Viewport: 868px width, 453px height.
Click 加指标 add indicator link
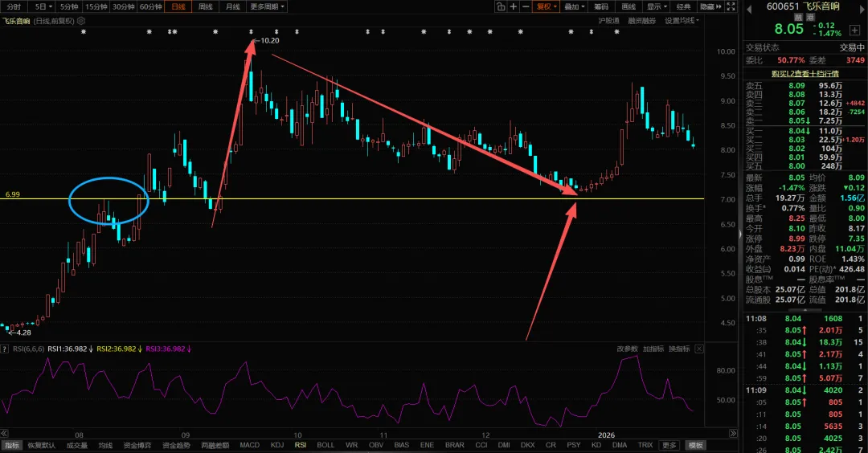653,349
